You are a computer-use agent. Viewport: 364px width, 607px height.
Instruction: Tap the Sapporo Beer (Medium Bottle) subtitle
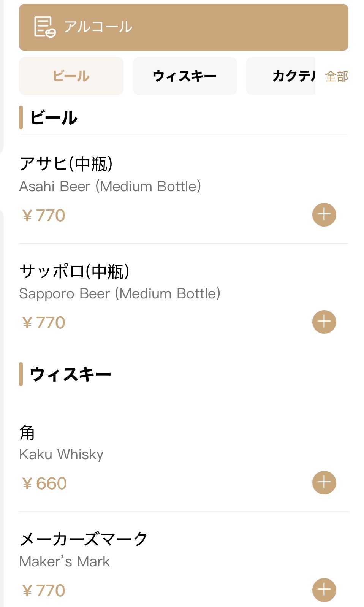120,294
